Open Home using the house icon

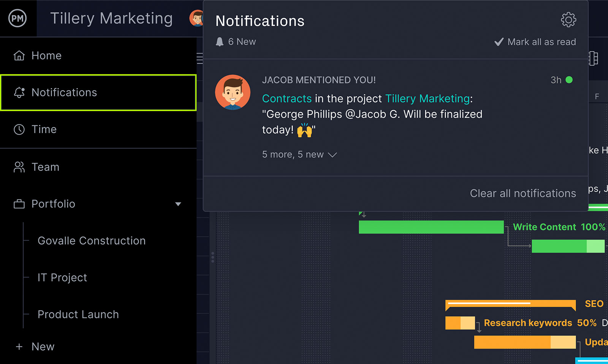point(18,55)
